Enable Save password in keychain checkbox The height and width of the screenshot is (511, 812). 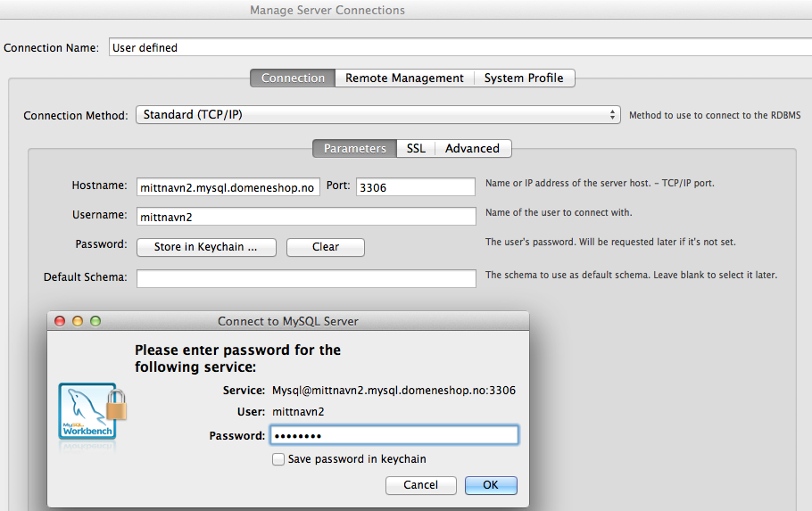(x=278, y=459)
